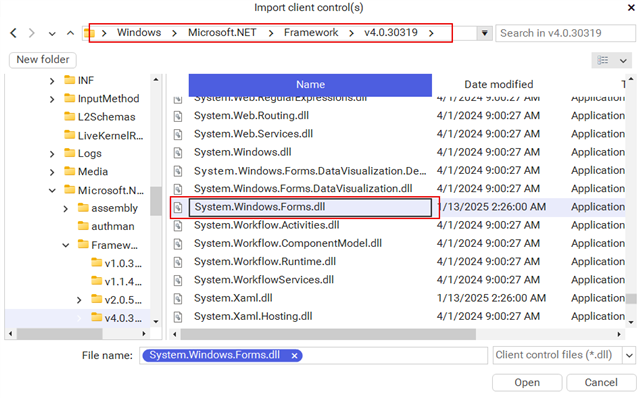Select System.Workflow.Runtime.dll file
Screen dimensions: 640x398
point(265,262)
